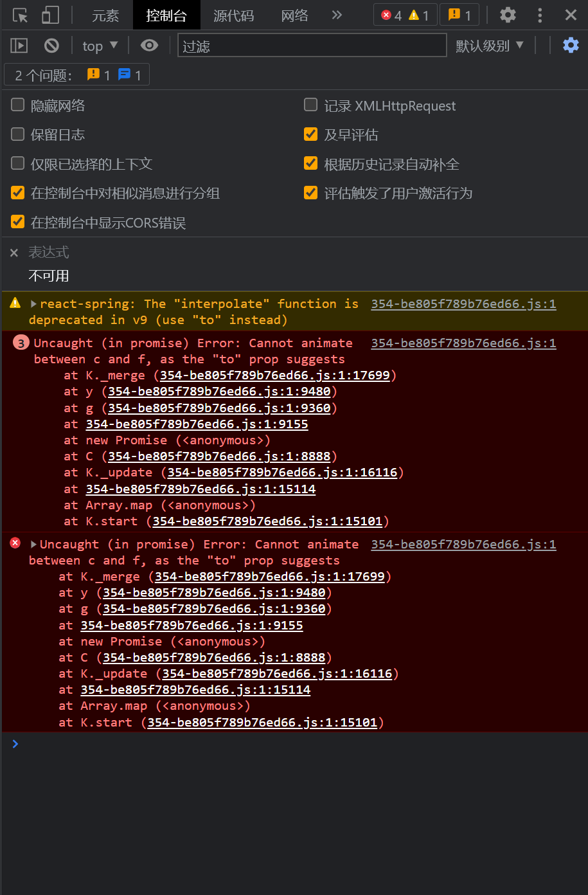
Task: Open 1:15114 link in first error stack
Action: point(200,489)
